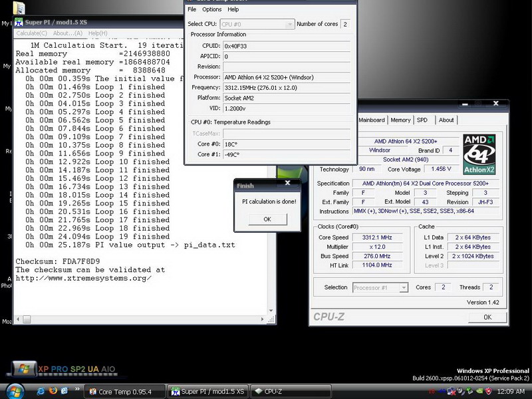
Task: Switch to Mainboard tab in CPU-Z
Action: 372,120
